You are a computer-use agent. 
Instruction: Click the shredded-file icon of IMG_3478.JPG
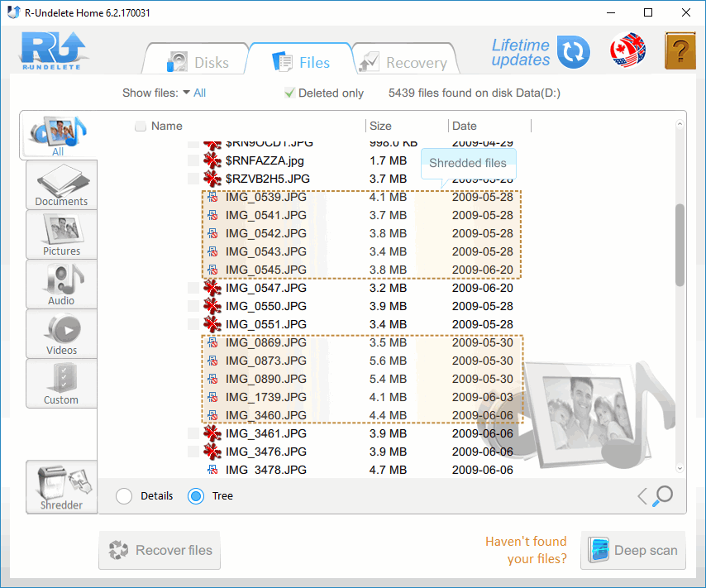click(x=212, y=470)
